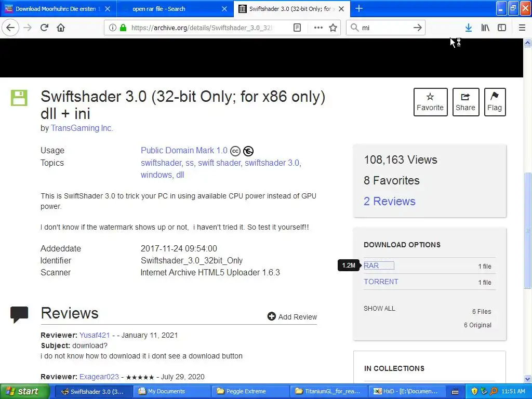The image size is (532, 399).
Task: Click the Identifier value Swiftshader_3.0_32bit_Only
Action: coord(192,261)
